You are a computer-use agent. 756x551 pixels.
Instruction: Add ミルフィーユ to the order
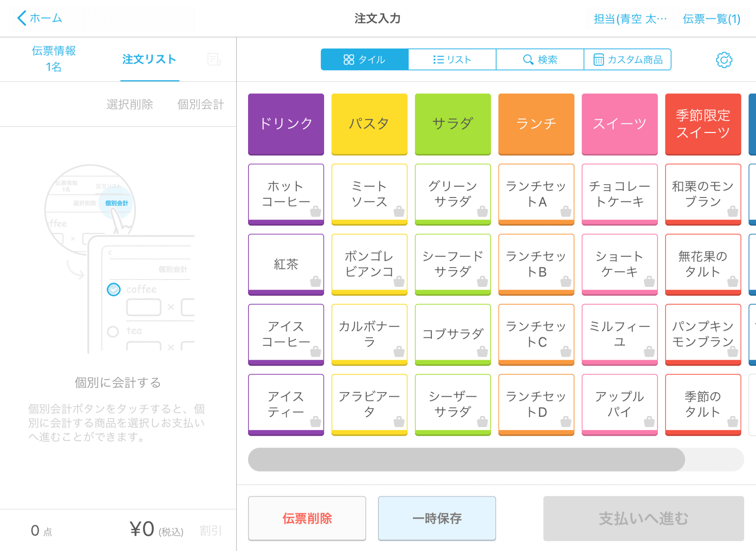coord(620,334)
